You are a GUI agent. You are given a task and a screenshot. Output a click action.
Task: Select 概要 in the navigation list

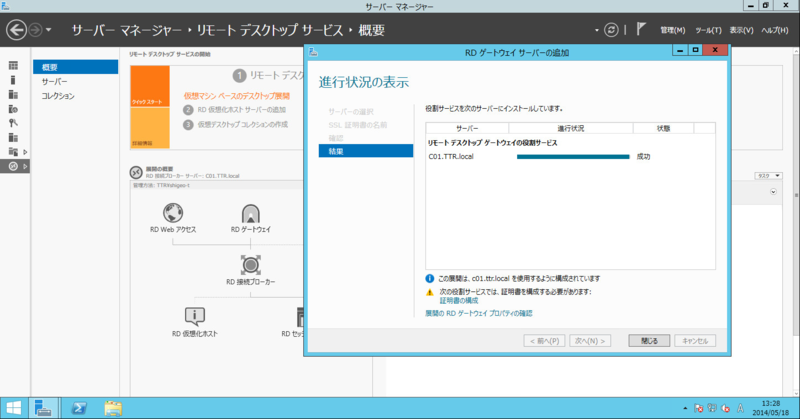[x=76, y=67]
